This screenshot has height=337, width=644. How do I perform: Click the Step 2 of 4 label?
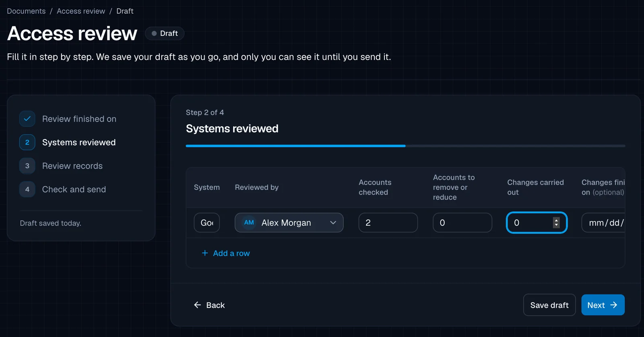205,113
